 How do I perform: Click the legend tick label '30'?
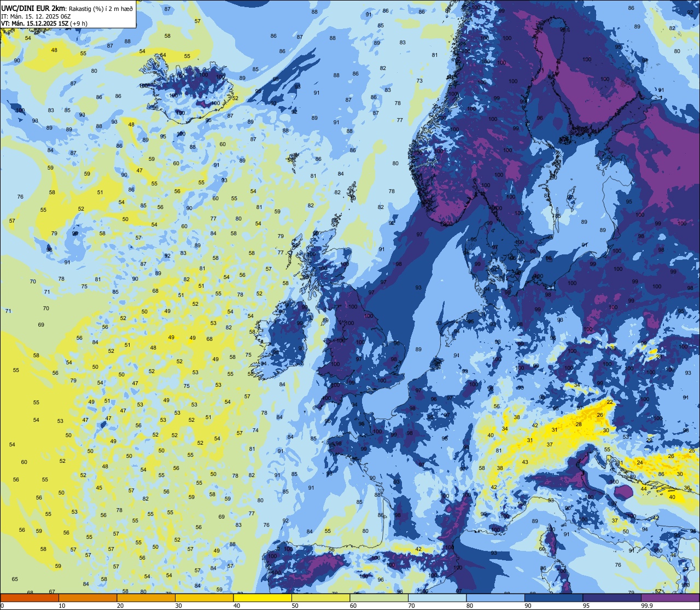[178, 606]
